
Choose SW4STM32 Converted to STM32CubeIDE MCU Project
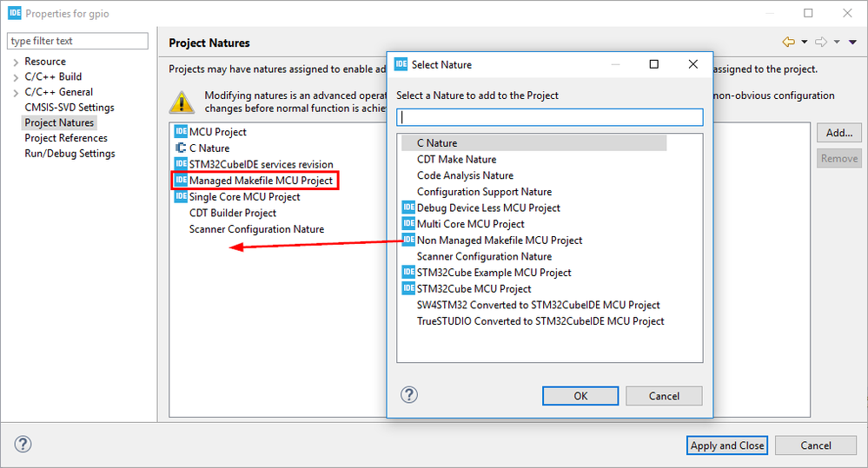(x=538, y=305)
